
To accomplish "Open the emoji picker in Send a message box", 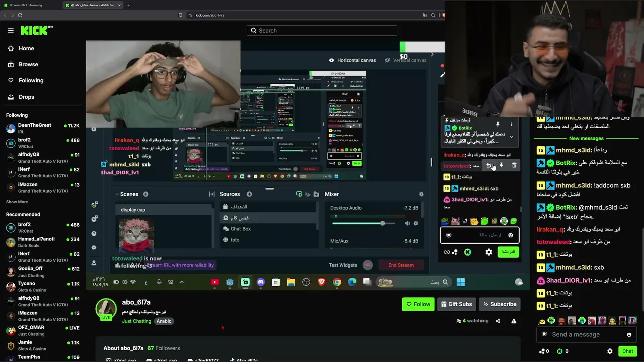I will click(x=629, y=335).
